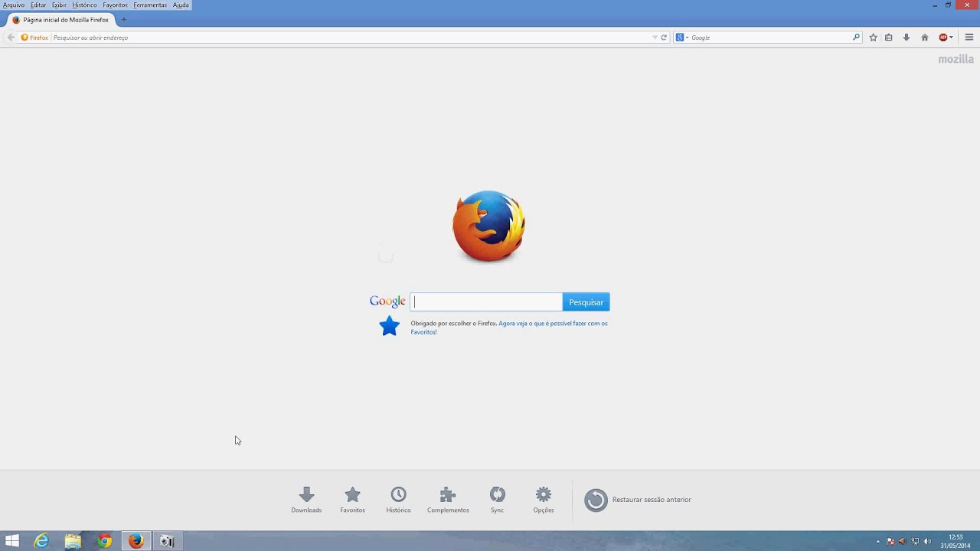This screenshot has width=980, height=551.
Task: Click the Pesquisar search button
Action: point(586,302)
